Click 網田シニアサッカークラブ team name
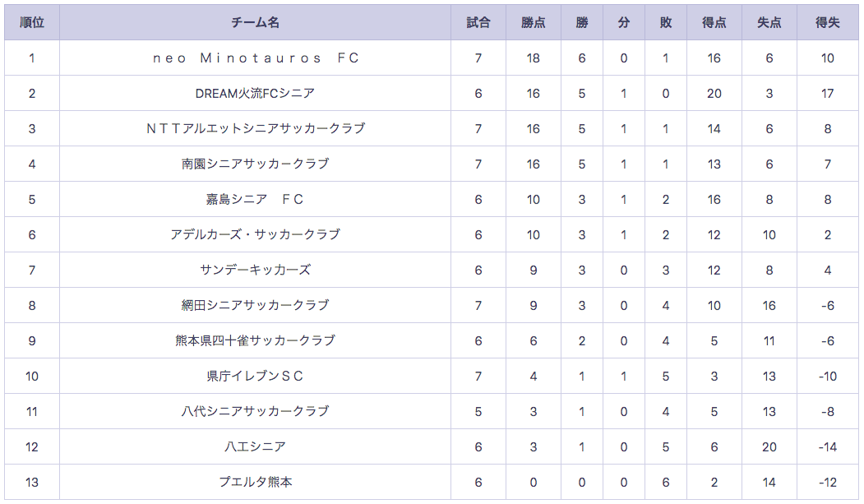The width and height of the screenshot is (864, 504). click(255, 305)
